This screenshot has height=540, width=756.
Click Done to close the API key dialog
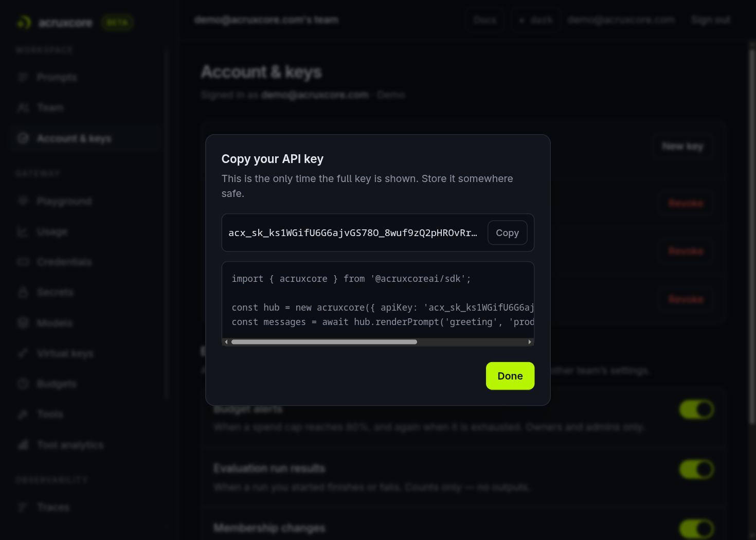click(x=510, y=376)
